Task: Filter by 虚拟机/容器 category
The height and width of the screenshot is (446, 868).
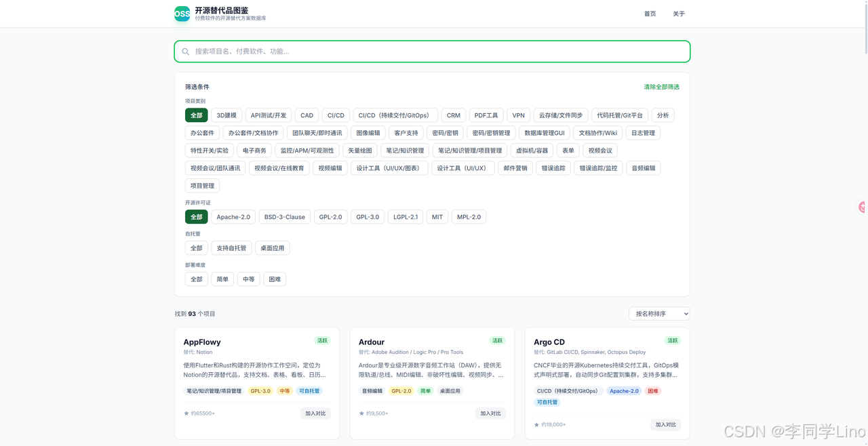Action: 532,150
